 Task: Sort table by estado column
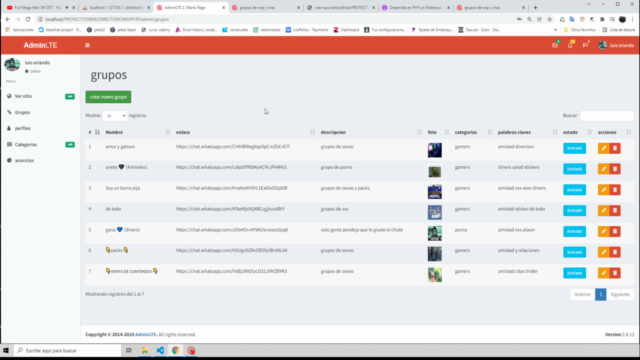pyautogui.click(x=577, y=132)
